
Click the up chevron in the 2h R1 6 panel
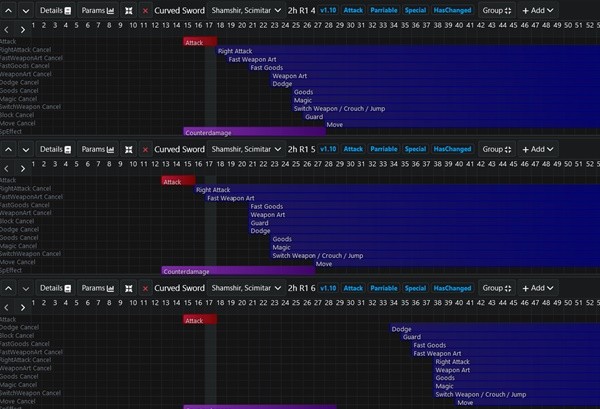point(9,288)
